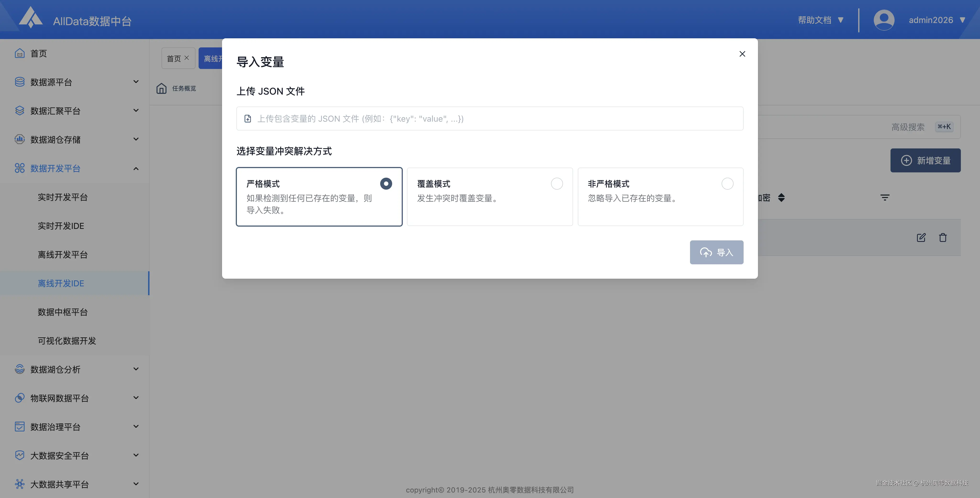Open the 帮助文档 dropdown
Screen dimensions: 980x498
click(x=820, y=20)
